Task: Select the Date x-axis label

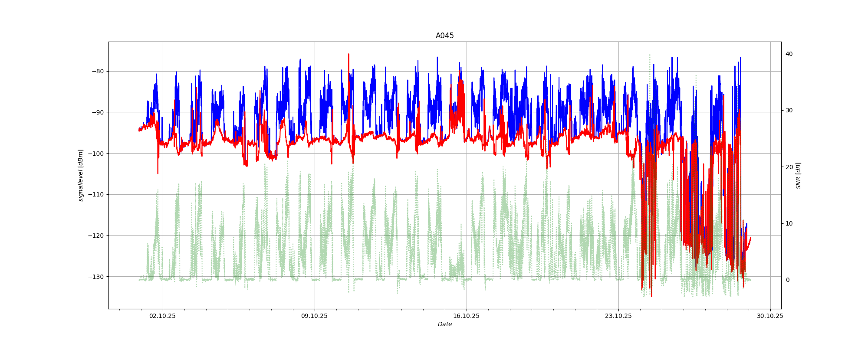Action: (x=444, y=324)
